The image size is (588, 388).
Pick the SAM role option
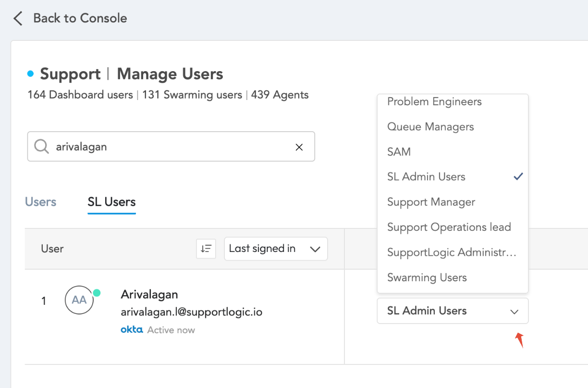pyautogui.click(x=399, y=152)
